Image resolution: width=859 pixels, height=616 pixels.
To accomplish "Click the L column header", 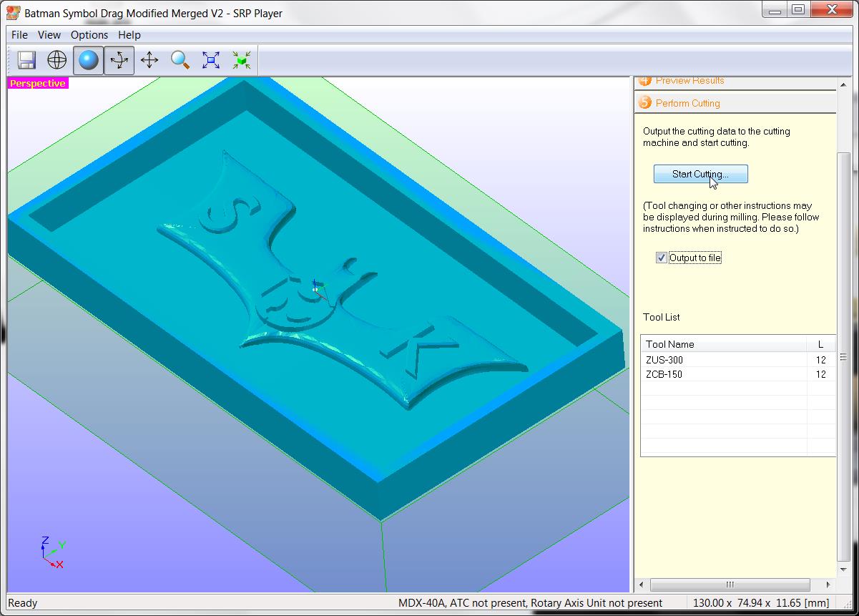I will pyautogui.click(x=821, y=344).
